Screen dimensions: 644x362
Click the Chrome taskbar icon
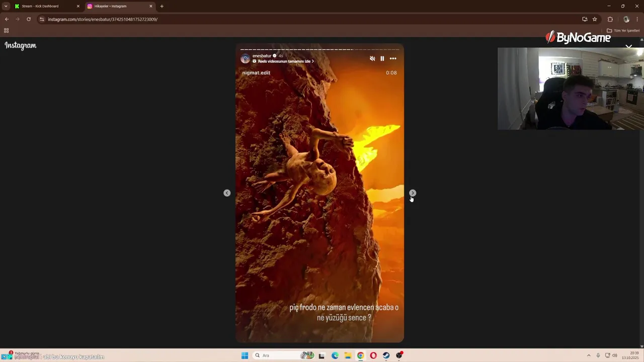click(x=360, y=355)
